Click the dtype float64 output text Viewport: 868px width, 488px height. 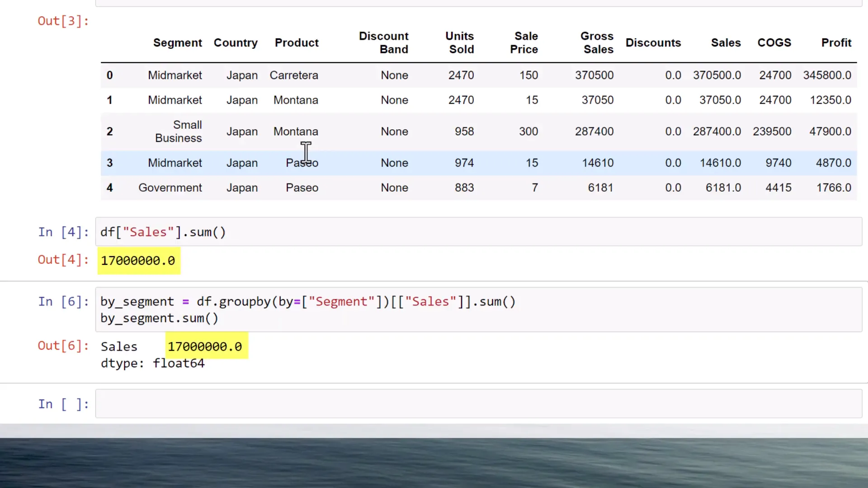152,363
